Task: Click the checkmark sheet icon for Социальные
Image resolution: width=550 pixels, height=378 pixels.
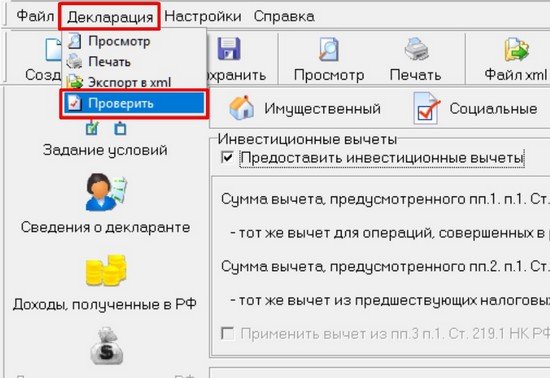Action: tap(426, 108)
